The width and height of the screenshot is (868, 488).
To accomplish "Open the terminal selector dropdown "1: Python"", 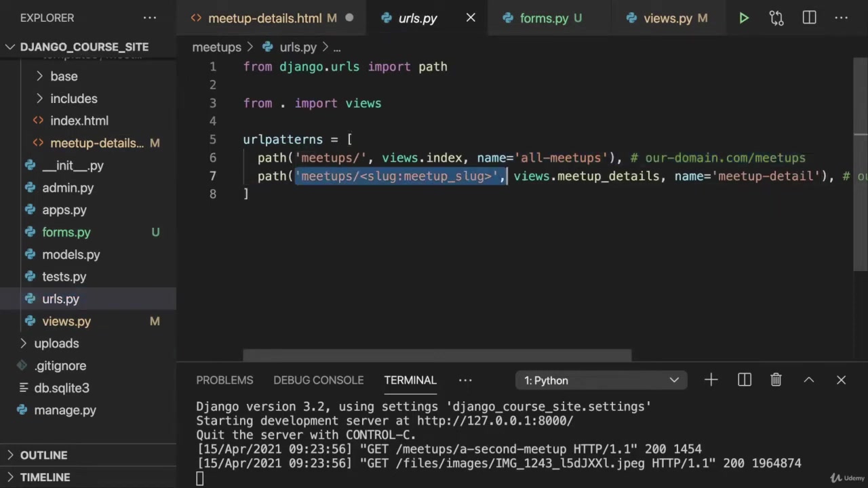I will [x=601, y=380].
